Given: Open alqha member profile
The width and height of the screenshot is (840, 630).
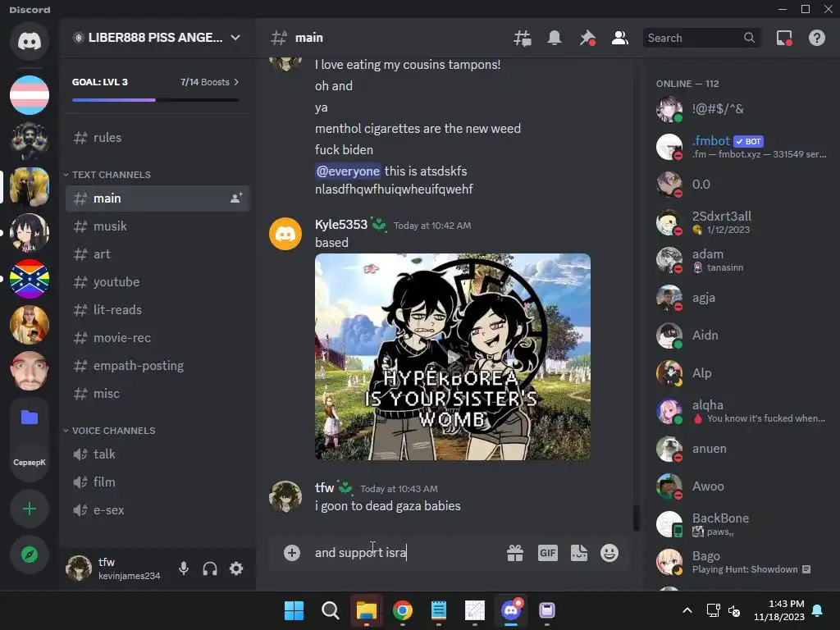Looking at the screenshot, I should pyautogui.click(x=742, y=411).
